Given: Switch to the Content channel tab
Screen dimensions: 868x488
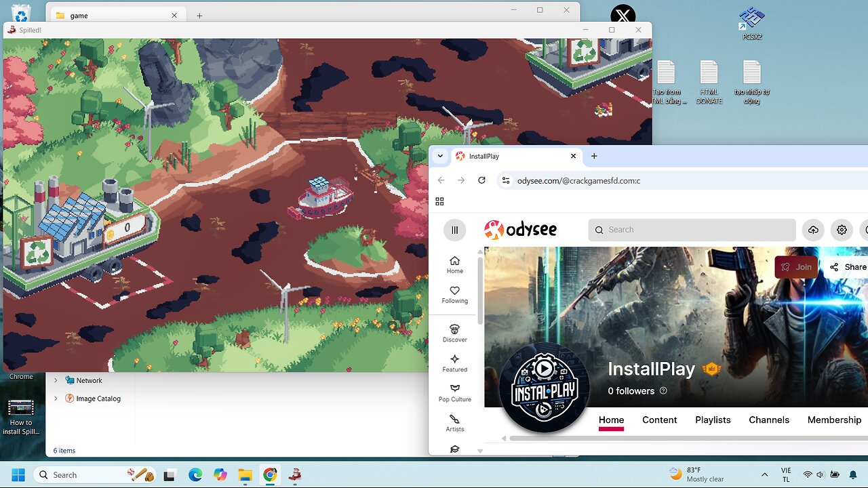Looking at the screenshot, I should pyautogui.click(x=659, y=420).
